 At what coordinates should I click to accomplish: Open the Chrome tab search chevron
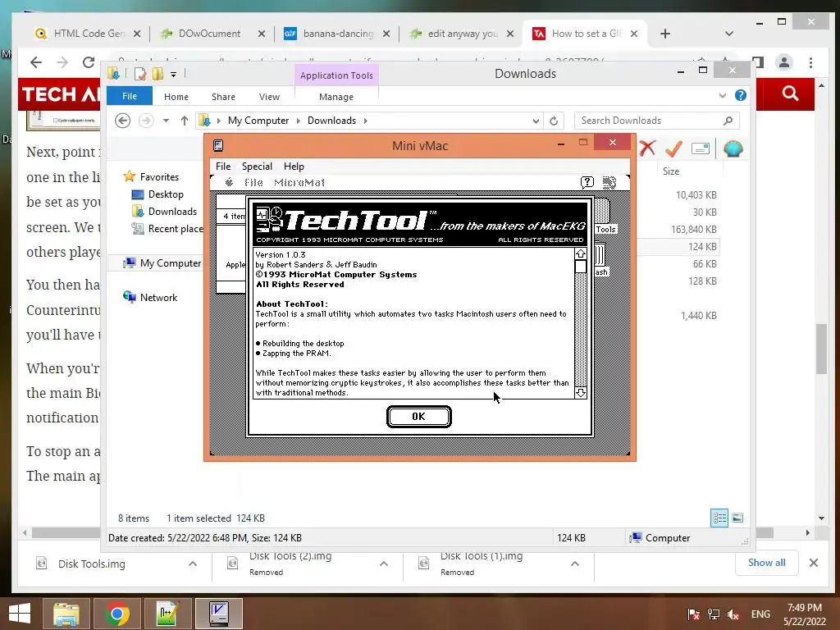point(729,33)
